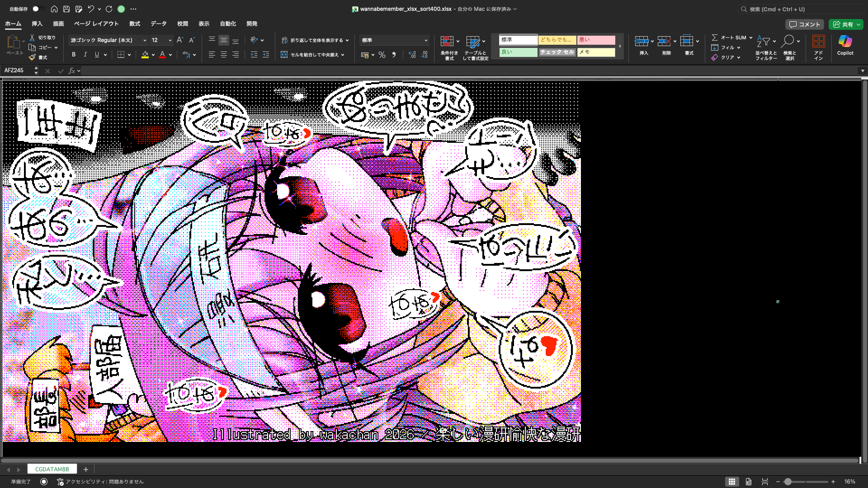Toggle bold formatting
The width and height of the screenshot is (868, 488).
73,54
